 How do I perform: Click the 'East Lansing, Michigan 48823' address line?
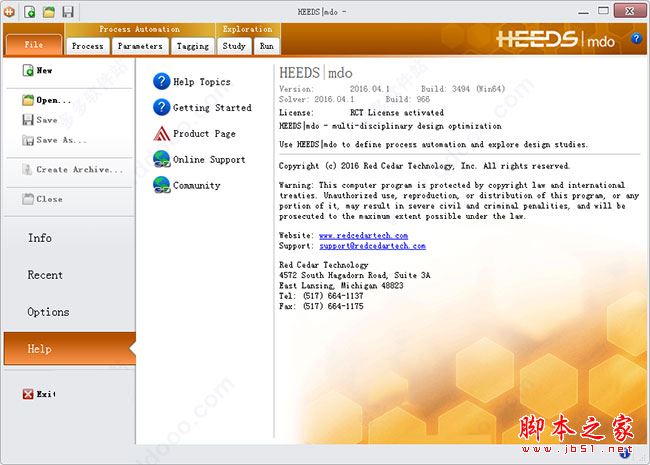(341, 286)
